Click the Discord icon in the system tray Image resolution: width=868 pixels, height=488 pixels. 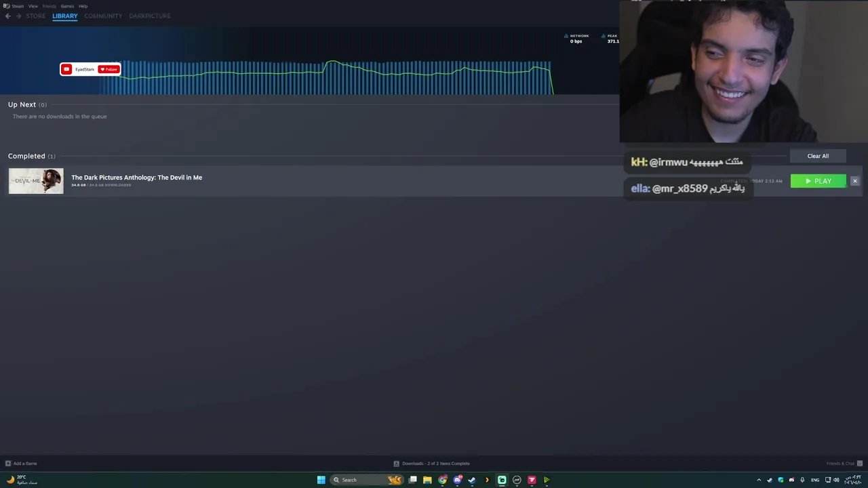[791, 480]
